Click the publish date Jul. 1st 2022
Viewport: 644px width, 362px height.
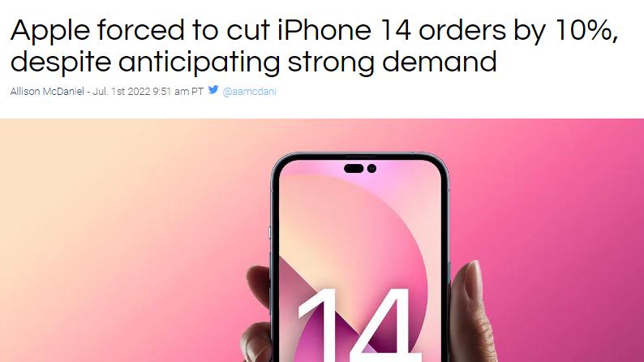coord(122,91)
